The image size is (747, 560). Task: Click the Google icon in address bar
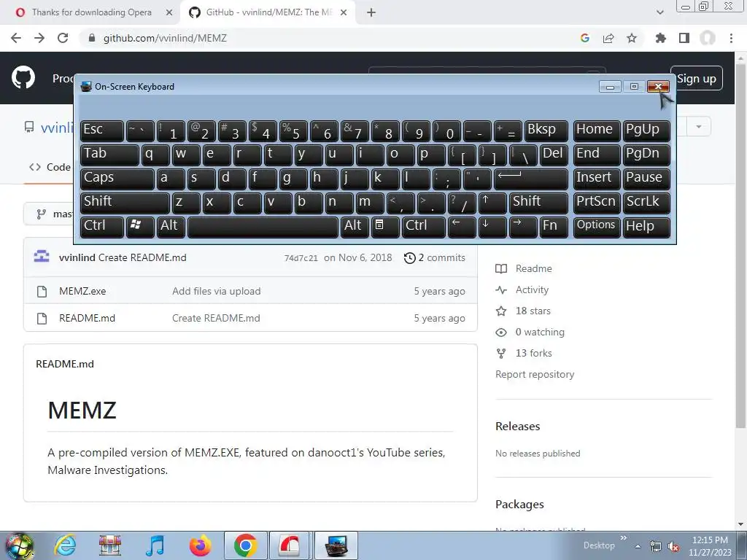click(x=585, y=38)
